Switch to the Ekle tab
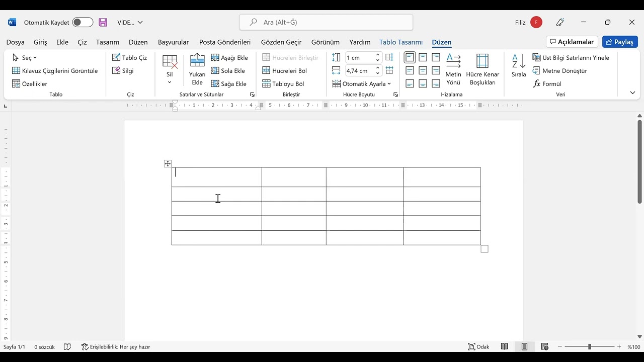Screen dimensions: 644x362 [62, 42]
